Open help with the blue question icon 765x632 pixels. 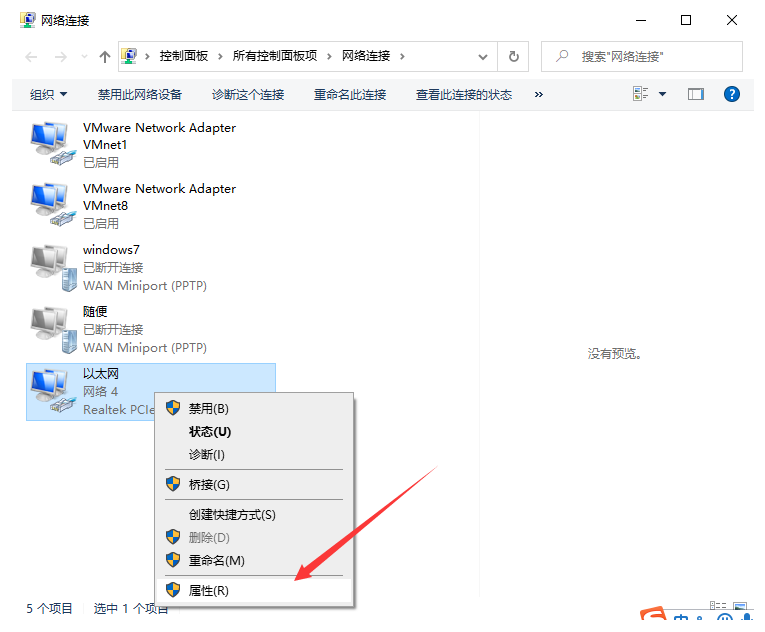pyautogui.click(x=731, y=94)
